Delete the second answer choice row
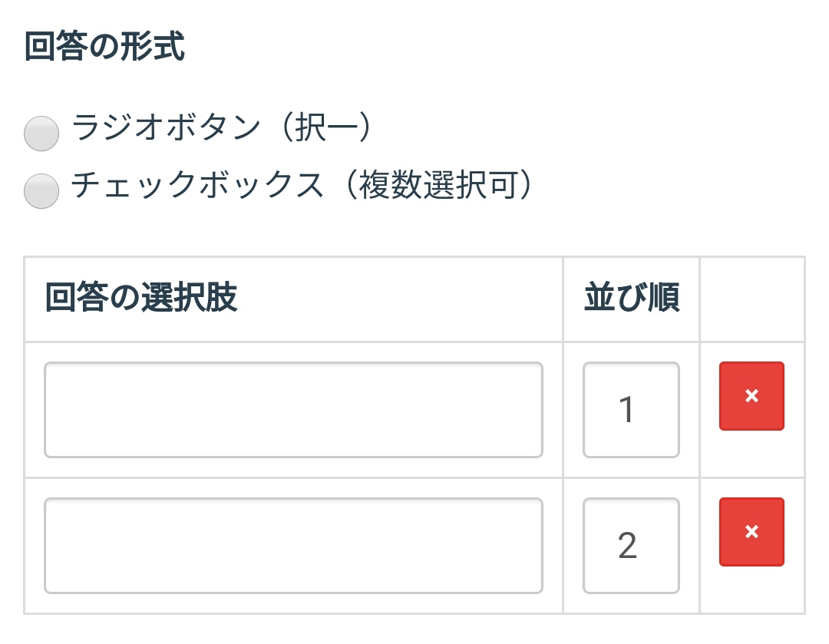 point(751,532)
